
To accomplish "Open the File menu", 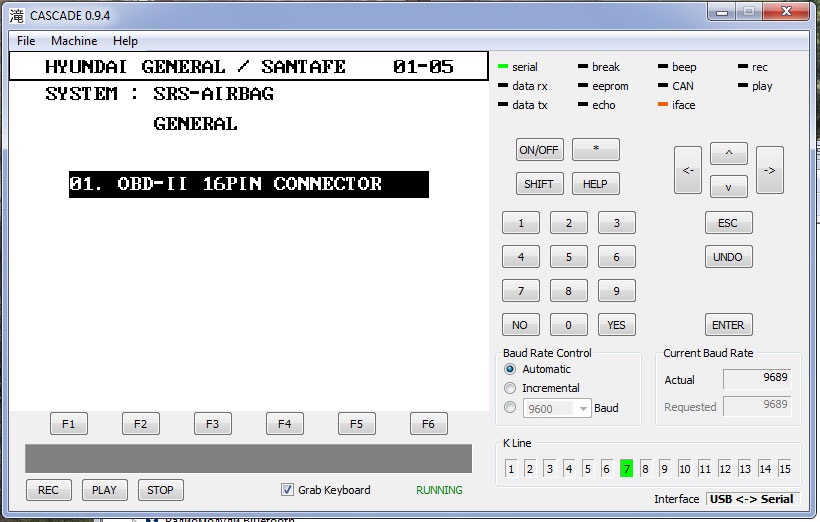I will 26,41.
